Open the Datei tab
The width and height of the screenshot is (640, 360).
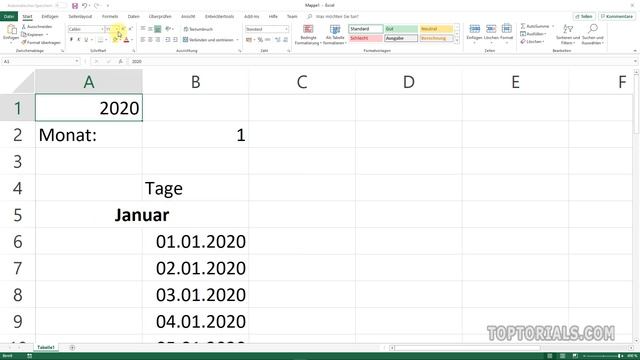pyautogui.click(x=9, y=16)
